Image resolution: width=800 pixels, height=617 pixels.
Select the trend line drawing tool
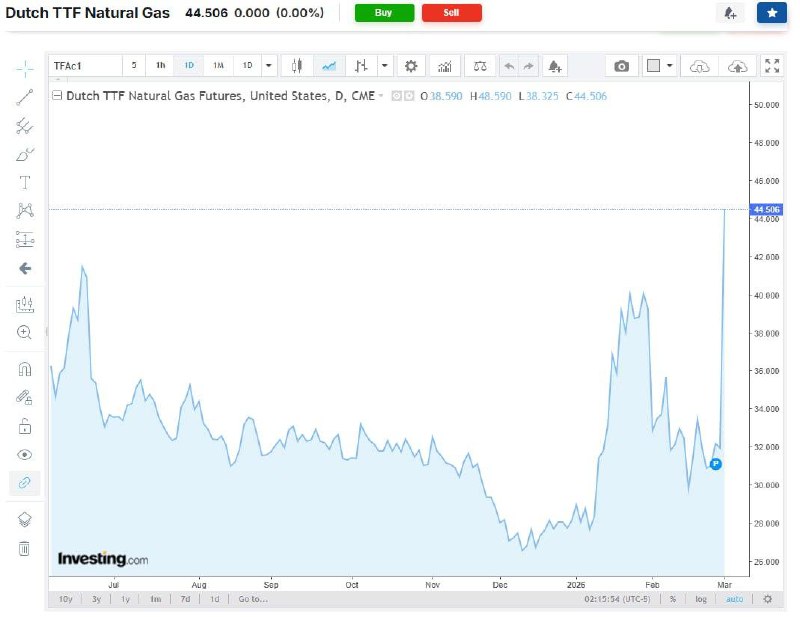coord(25,97)
